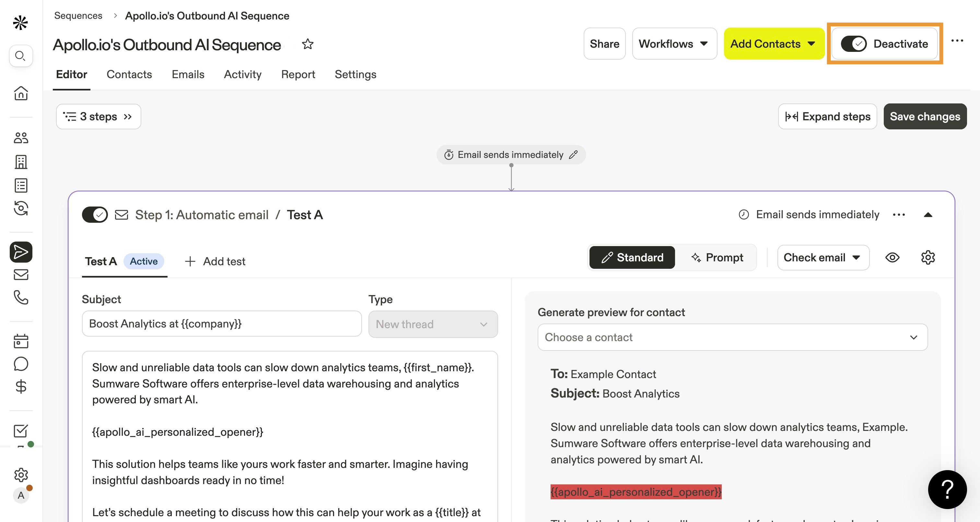The height and width of the screenshot is (522, 980).
Task: Disable Step 1 automatic email toggle
Action: (94, 214)
